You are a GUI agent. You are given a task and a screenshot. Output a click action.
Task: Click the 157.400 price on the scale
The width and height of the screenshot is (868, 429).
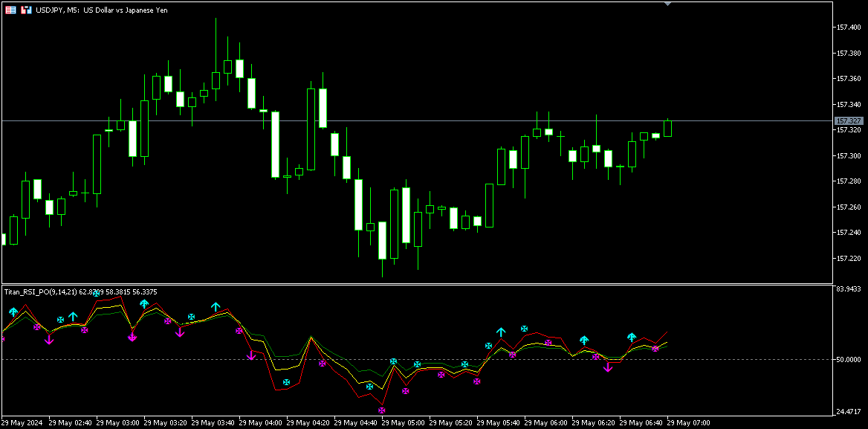tap(848, 28)
